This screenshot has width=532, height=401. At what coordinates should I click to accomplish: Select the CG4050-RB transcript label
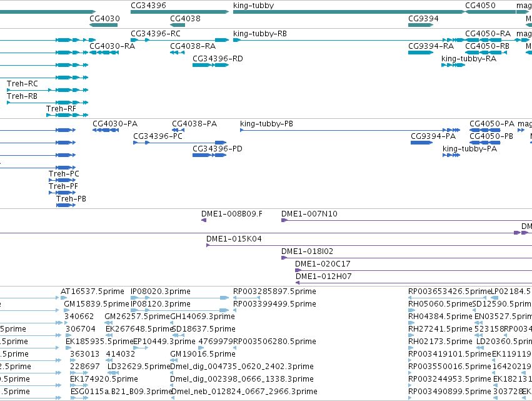[487, 46]
